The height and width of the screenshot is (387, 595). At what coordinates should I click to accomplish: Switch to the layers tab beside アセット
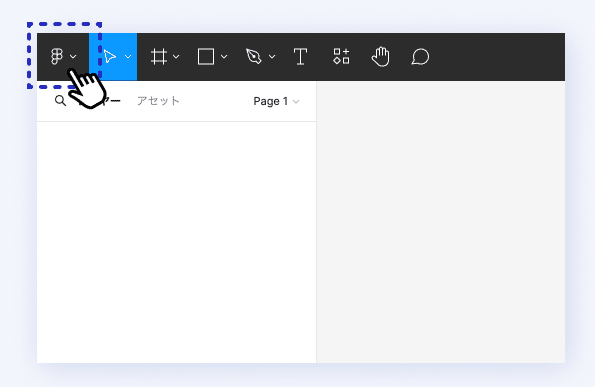tap(100, 101)
